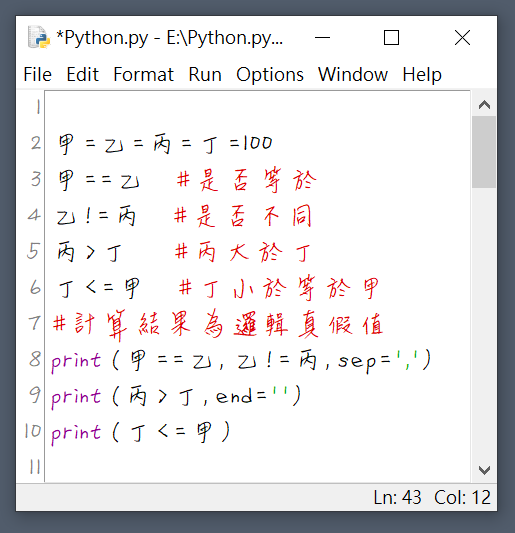Open the Help menu
The width and height of the screenshot is (515, 533).
422,74
